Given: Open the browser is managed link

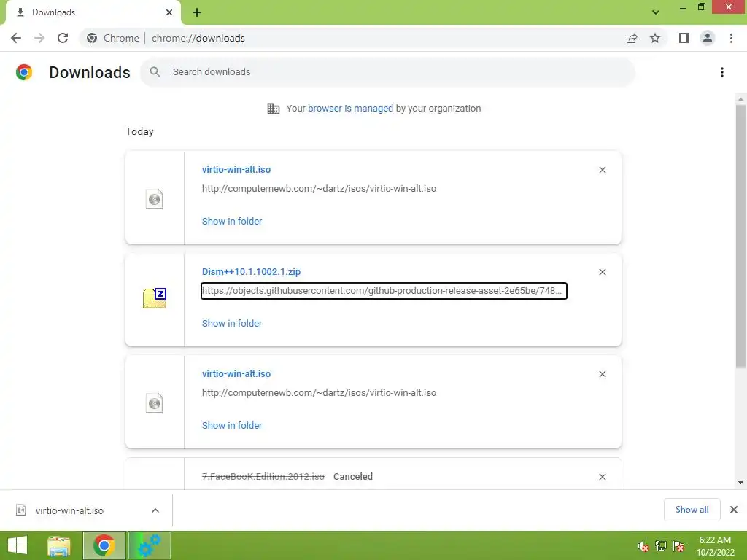Looking at the screenshot, I should pos(350,109).
